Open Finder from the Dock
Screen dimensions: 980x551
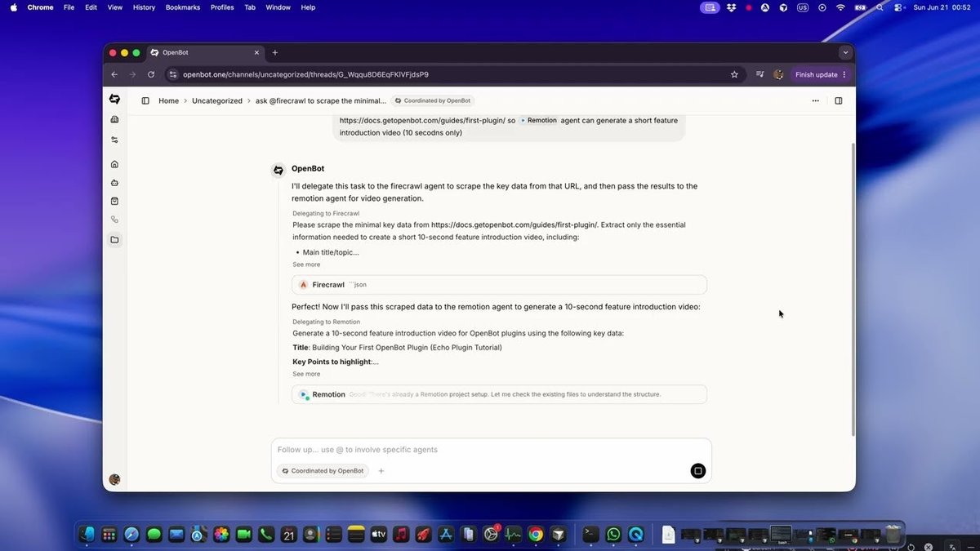pyautogui.click(x=87, y=535)
